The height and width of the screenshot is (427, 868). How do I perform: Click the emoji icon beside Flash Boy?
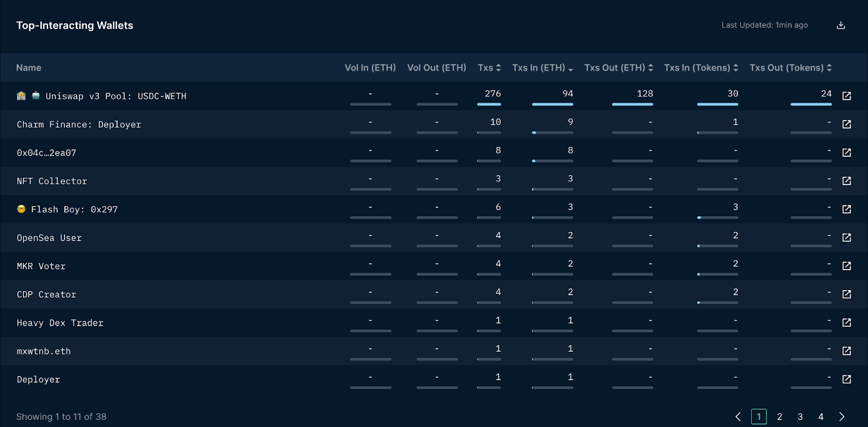pos(21,209)
